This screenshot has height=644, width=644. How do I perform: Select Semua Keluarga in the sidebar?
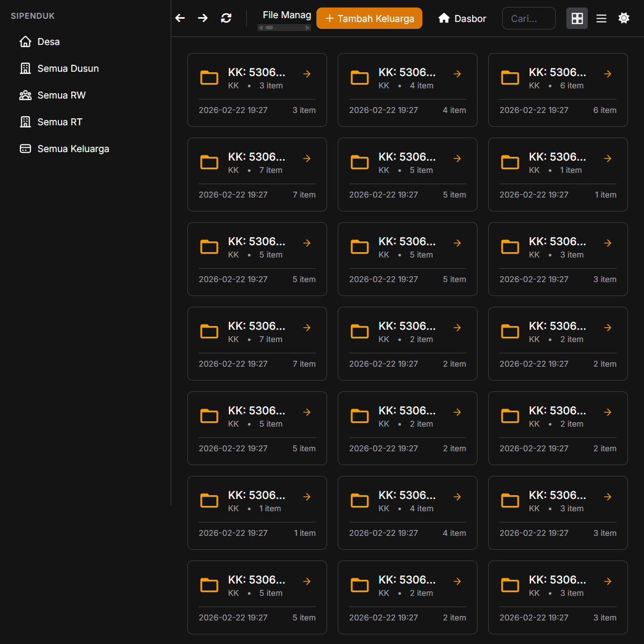pos(73,148)
